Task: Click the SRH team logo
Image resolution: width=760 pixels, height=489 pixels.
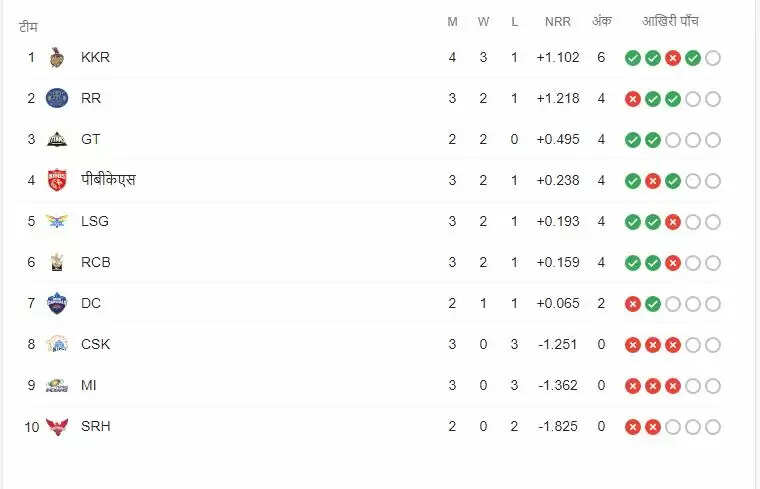Action: [x=57, y=426]
